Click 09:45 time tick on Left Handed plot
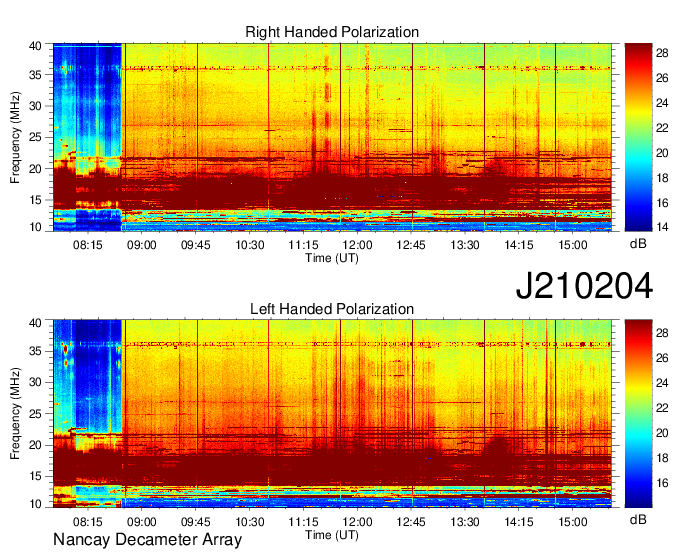This screenshot has width=680, height=552. point(196,521)
